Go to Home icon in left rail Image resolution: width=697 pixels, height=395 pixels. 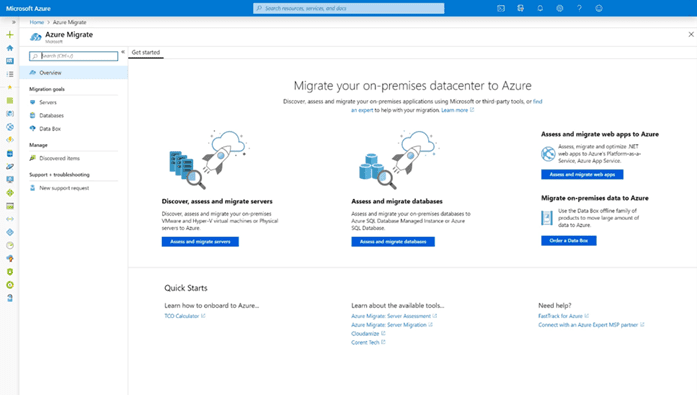pos(10,48)
